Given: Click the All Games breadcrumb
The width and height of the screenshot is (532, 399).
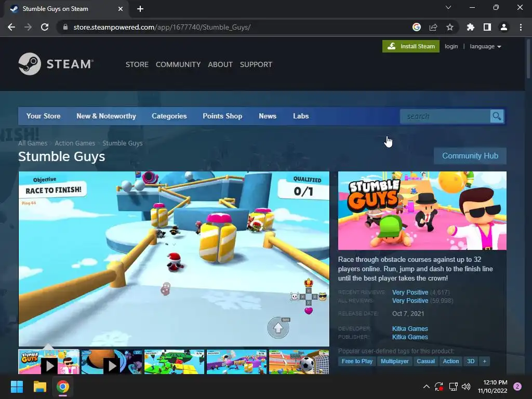Looking at the screenshot, I should click(33, 143).
